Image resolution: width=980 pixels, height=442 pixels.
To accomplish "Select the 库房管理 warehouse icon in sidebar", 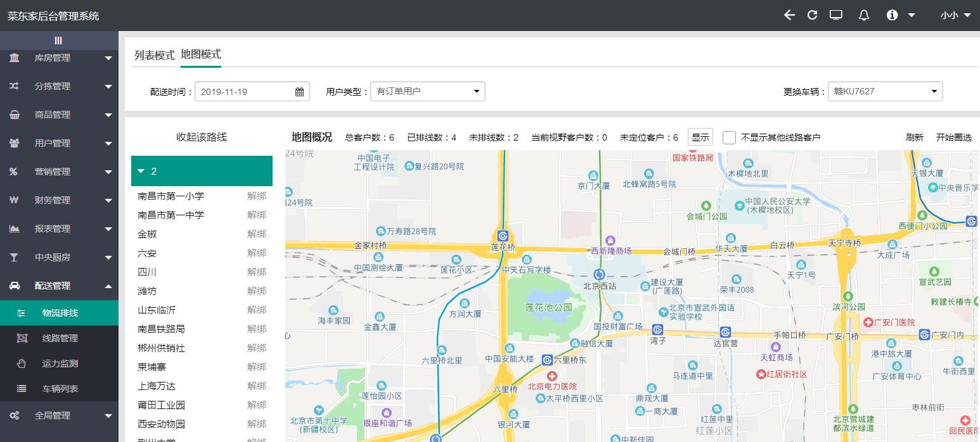I will pos(14,58).
